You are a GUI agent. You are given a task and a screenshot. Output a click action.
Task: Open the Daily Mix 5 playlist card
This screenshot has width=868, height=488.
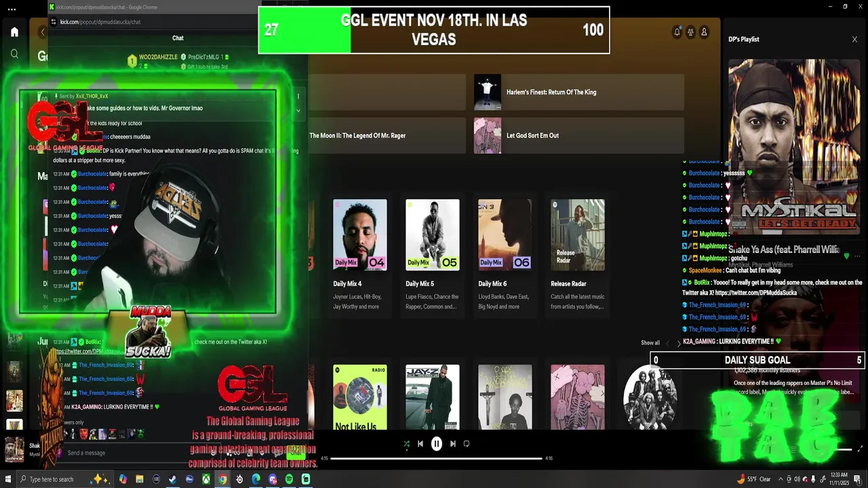point(433,255)
